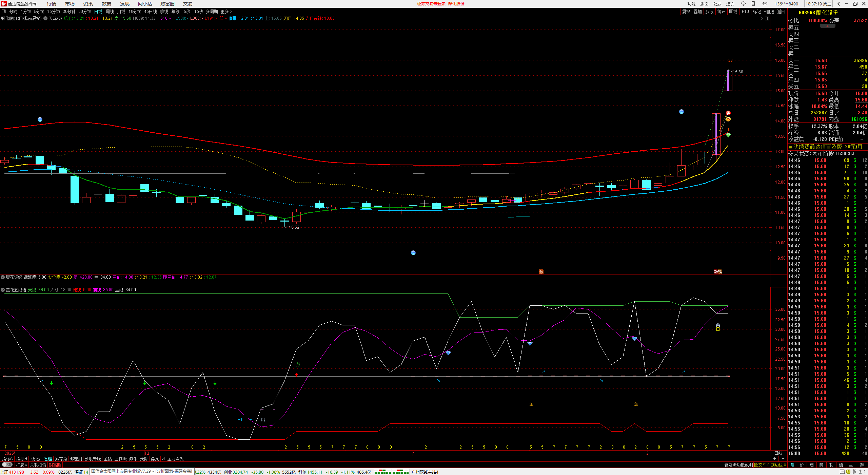Click the plus zoom button under 日线
The height and width of the screenshot is (475, 868).
(774, 459)
